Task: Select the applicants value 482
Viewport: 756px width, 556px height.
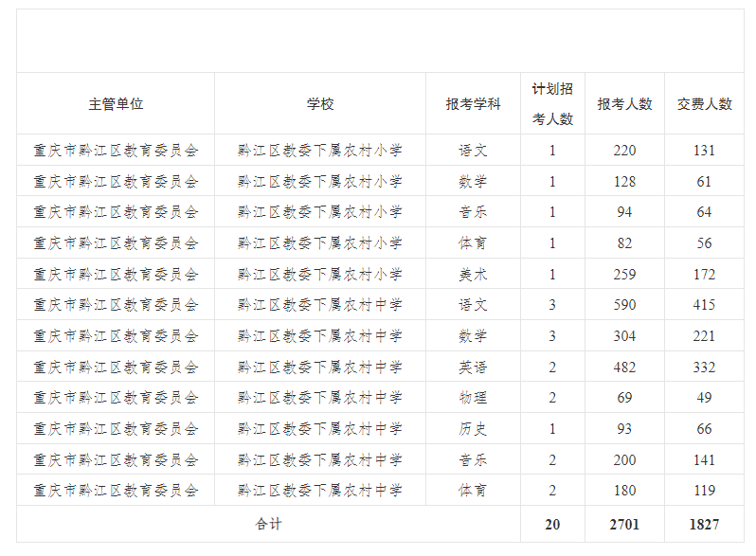Action: pos(624,368)
